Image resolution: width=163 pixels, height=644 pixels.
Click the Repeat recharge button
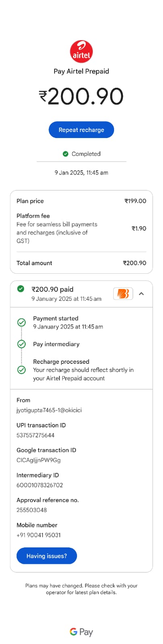(x=81, y=130)
